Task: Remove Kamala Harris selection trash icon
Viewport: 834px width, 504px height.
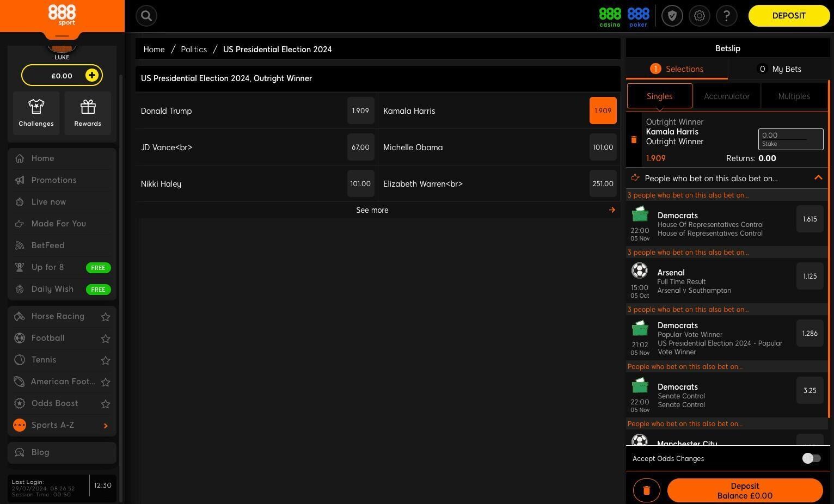Action: point(634,140)
